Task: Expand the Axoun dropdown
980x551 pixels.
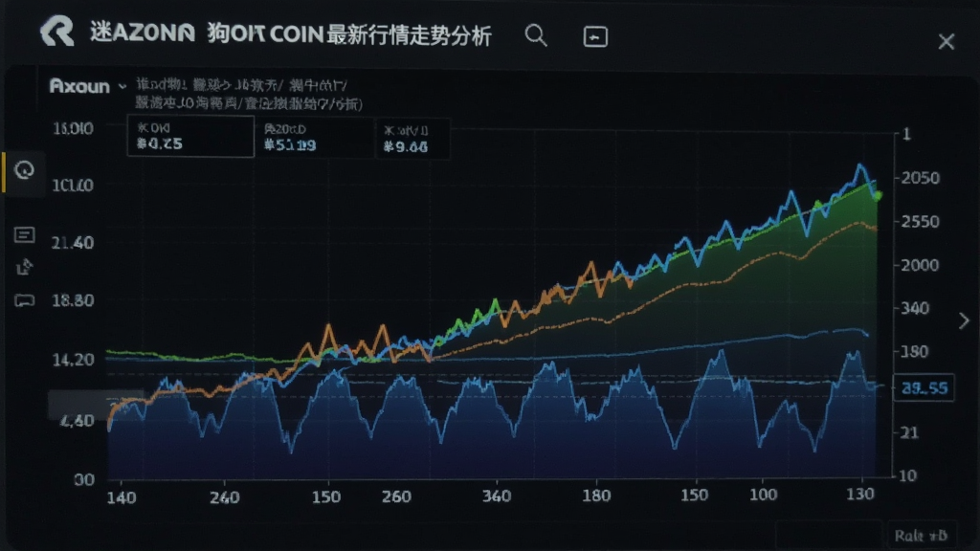Action: coord(122,86)
